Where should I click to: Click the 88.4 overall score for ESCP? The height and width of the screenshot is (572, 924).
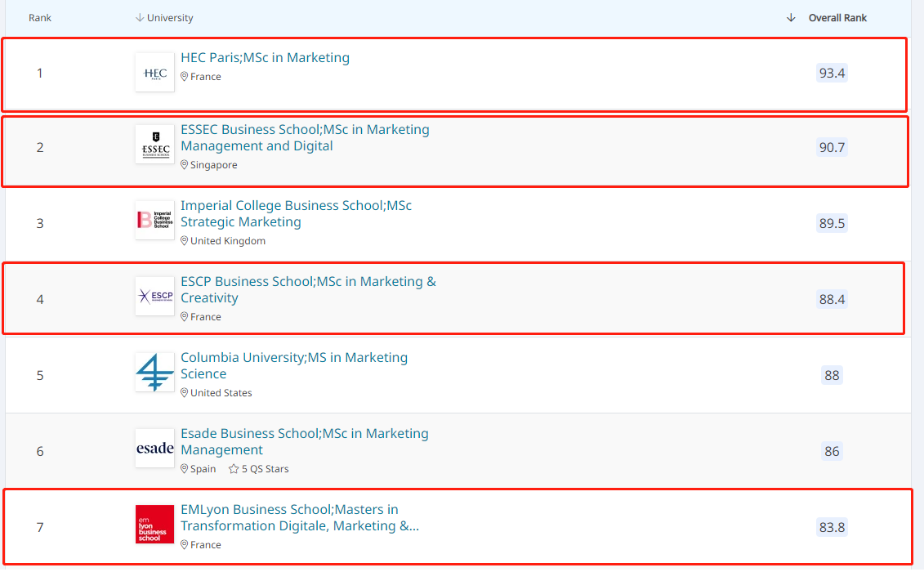click(x=832, y=299)
